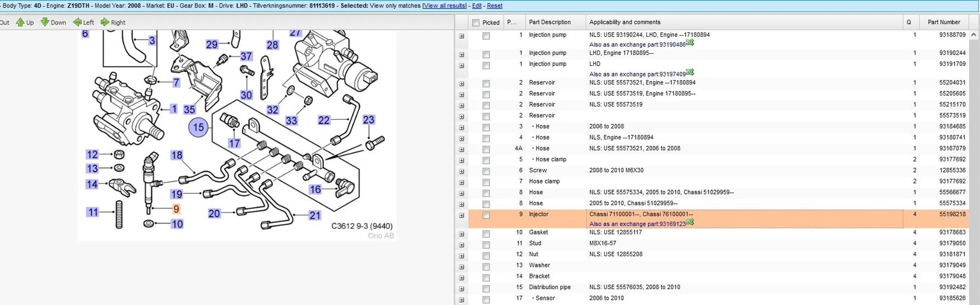
Task: Sort by Part Number column header
Action: point(944,22)
